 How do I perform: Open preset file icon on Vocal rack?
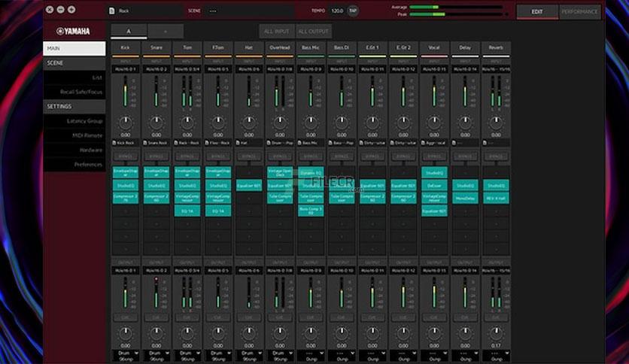point(423,143)
